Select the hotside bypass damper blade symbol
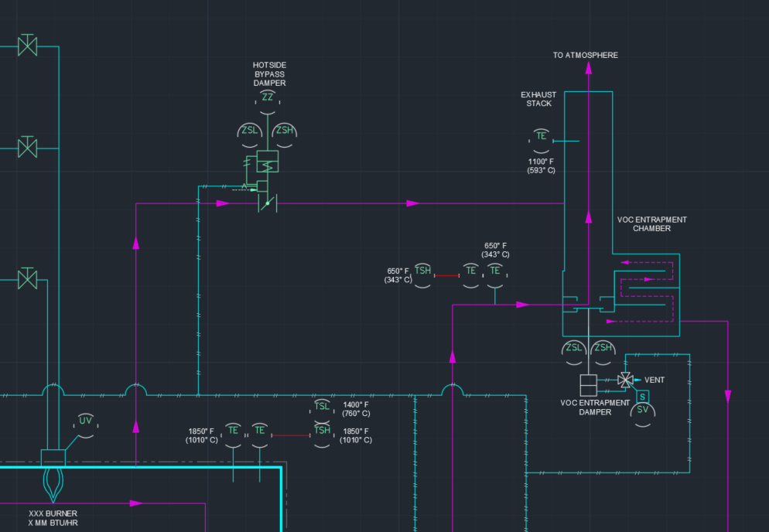Image resolution: width=769 pixels, height=532 pixels. (267, 203)
